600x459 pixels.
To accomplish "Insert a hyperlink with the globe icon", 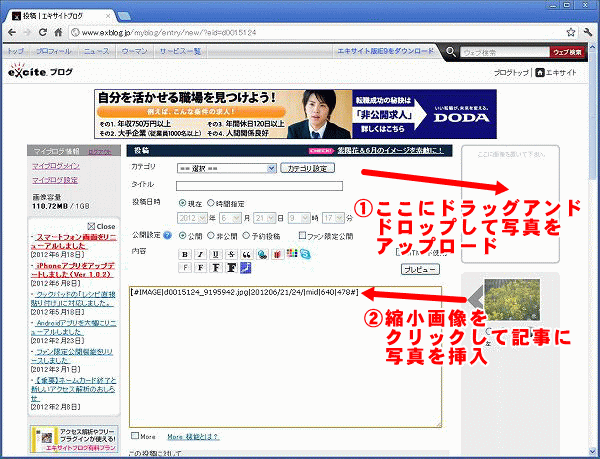I will (262, 254).
